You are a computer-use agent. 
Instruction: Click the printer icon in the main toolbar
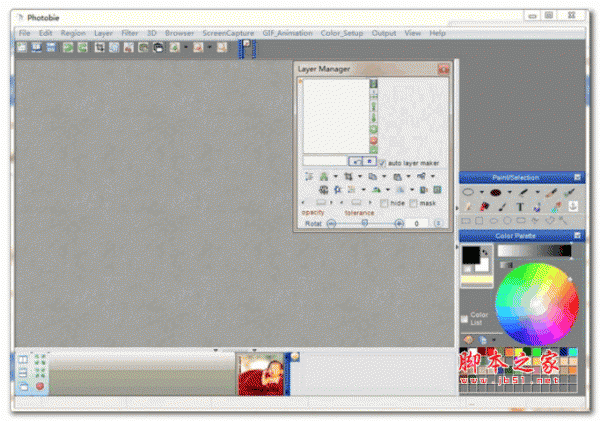point(158,47)
